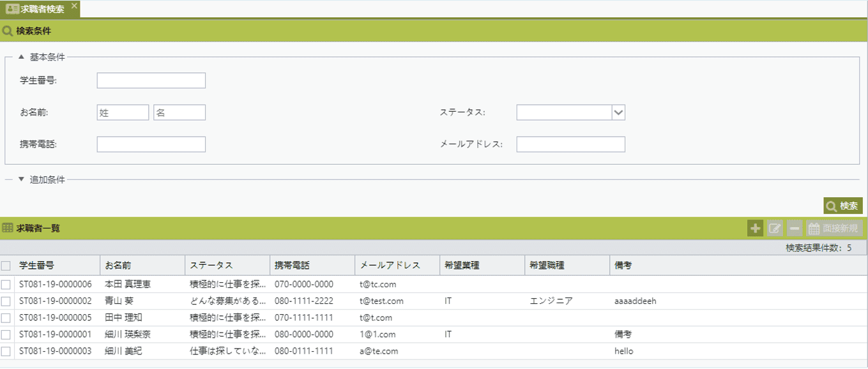Click email t@test.com
The height and width of the screenshot is (369, 868).
point(381,301)
